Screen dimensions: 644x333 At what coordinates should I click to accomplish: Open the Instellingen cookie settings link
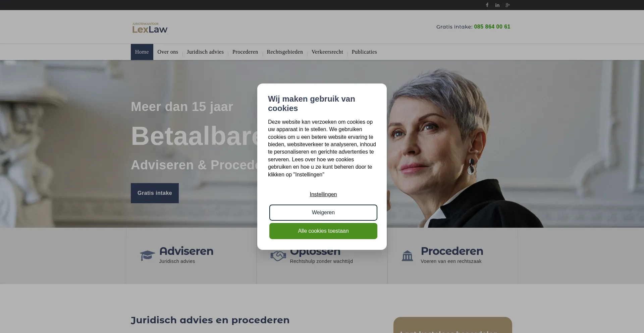(323, 195)
